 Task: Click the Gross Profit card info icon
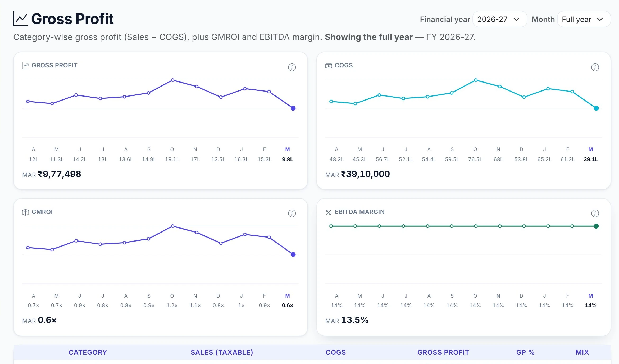[x=292, y=67]
